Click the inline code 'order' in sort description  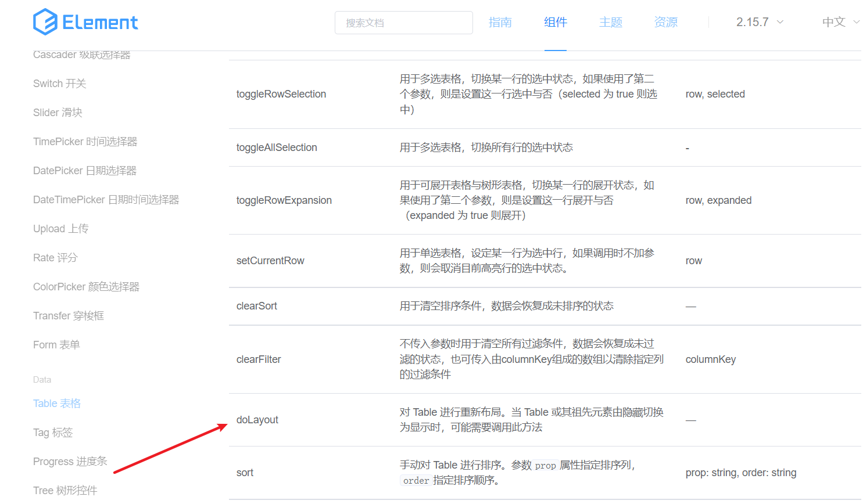pyautogui.click(x=416, y=480)
